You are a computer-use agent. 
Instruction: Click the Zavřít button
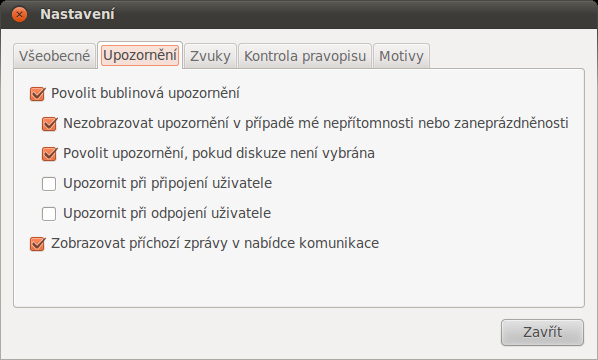pyautogui.click(x=542, y=333)
